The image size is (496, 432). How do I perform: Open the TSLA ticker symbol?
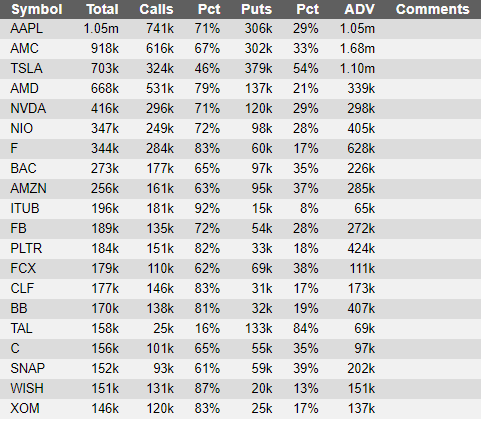click(26, 69)
